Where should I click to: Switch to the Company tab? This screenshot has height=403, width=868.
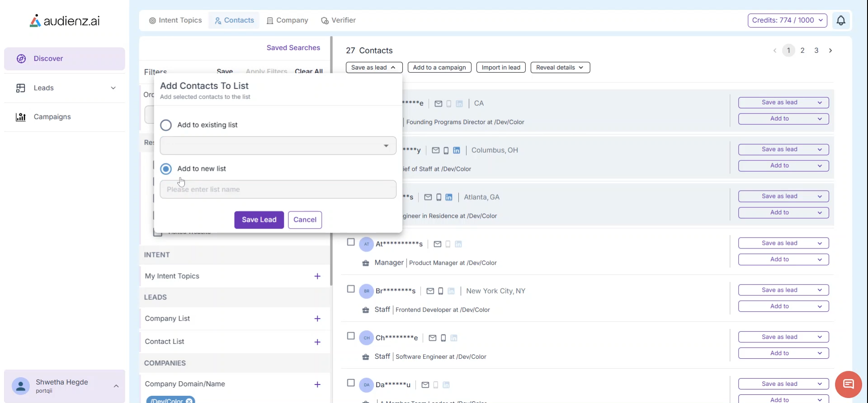(x=288, y=20)
